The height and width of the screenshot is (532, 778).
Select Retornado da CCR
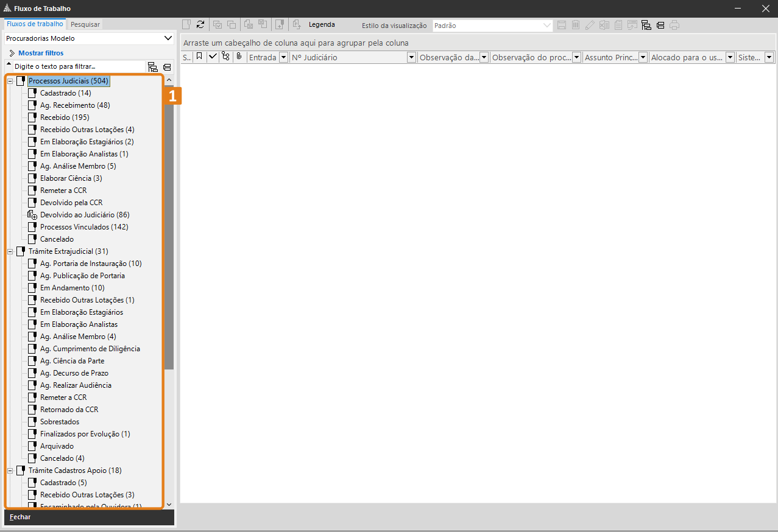(x=69, y=410)
